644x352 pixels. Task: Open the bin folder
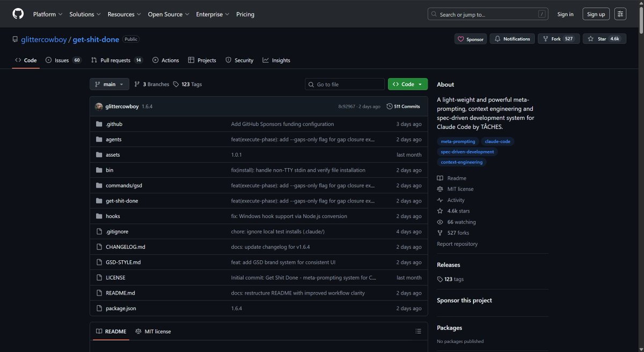pyautogui.click(x=109, y=170)
